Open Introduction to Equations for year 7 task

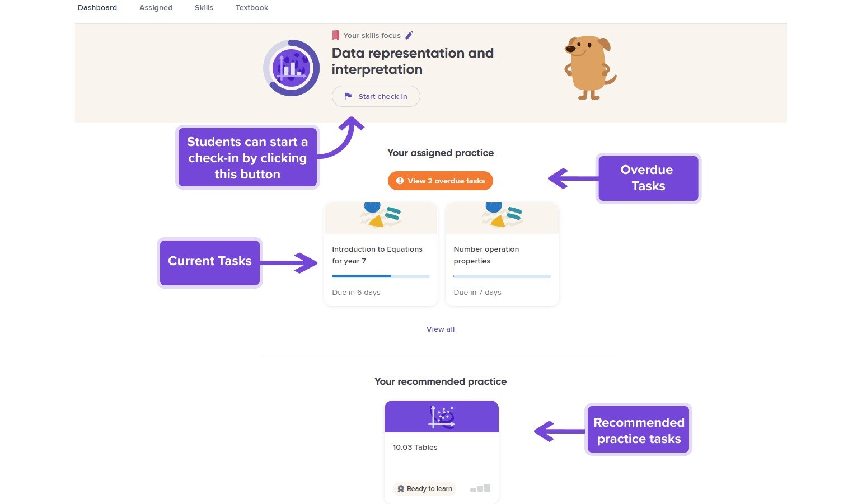(x=381, y=255)
